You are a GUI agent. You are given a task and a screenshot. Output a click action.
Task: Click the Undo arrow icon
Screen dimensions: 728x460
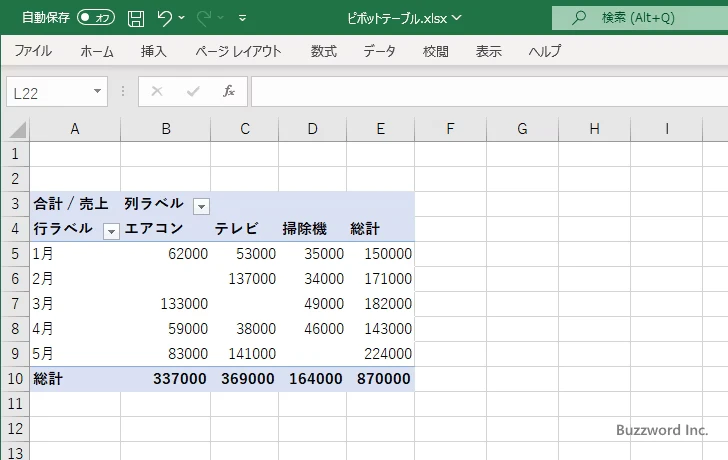click(x=164, y=18)
